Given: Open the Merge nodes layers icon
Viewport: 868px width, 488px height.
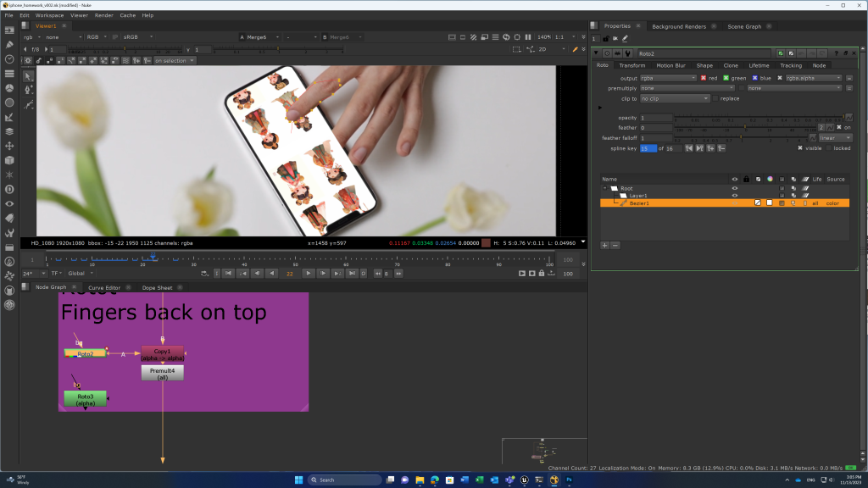Looking at the screenshot, I should (x=9, y=131).
